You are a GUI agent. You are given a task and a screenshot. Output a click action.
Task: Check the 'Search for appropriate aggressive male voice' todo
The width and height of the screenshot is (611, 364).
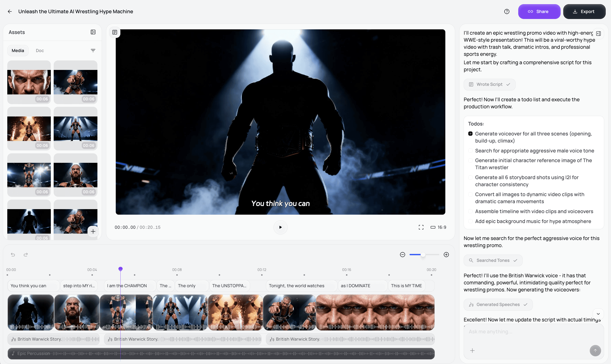[470, 151]
